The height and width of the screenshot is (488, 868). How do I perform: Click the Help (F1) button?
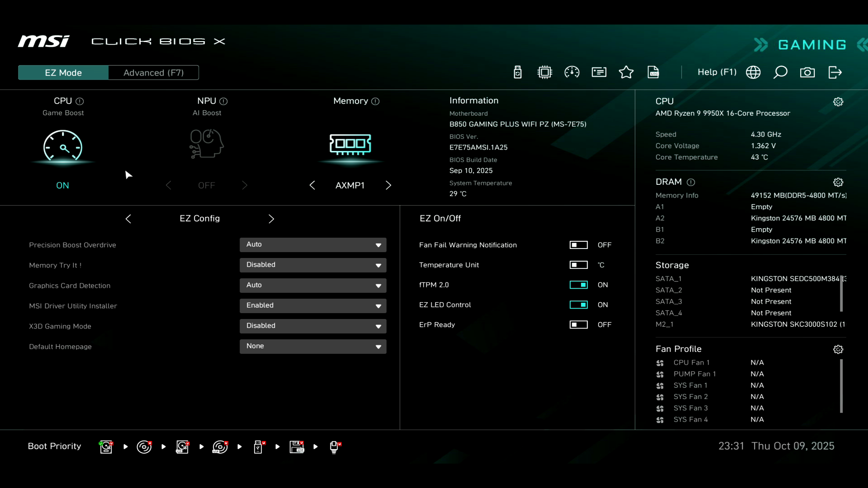(x=717, y=72)
